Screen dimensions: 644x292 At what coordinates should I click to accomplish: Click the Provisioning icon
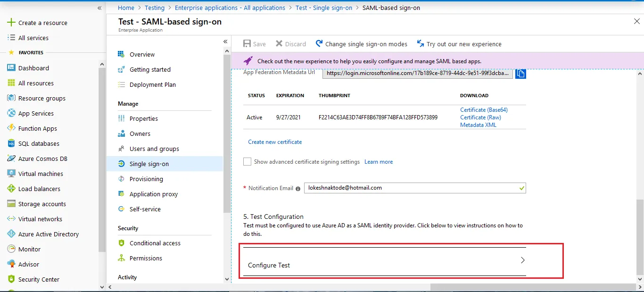tap(121, 179)
